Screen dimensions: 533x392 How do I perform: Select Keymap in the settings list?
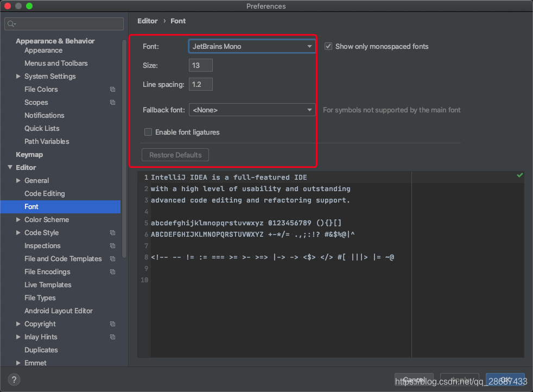(29, 155)
